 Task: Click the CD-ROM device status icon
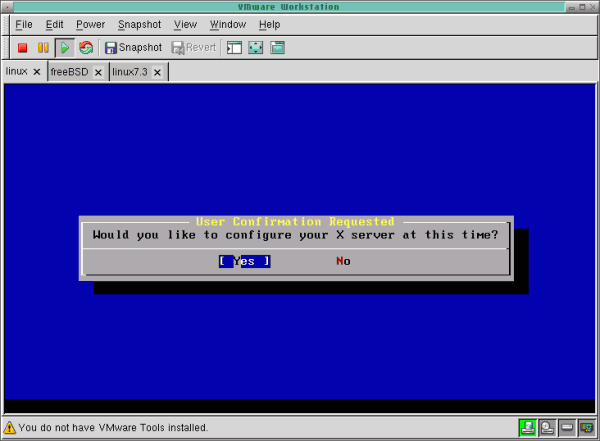547,427
